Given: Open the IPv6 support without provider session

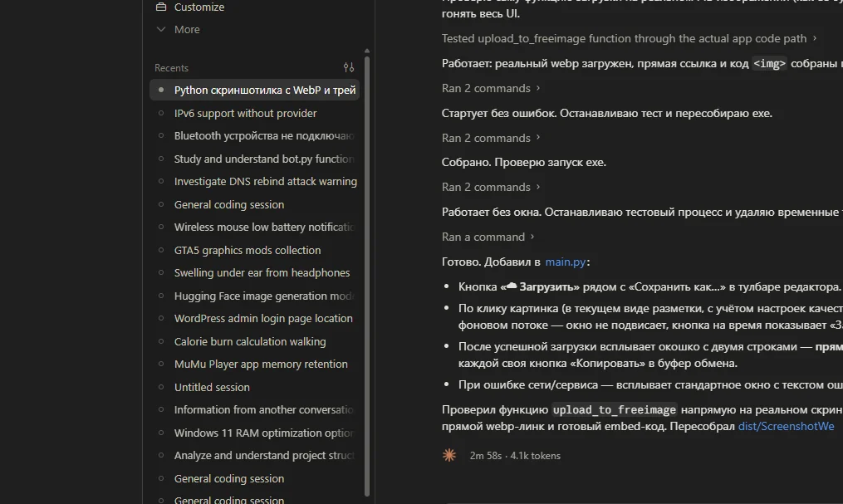Looking at the screenshot, I should [x=254, y=113].
